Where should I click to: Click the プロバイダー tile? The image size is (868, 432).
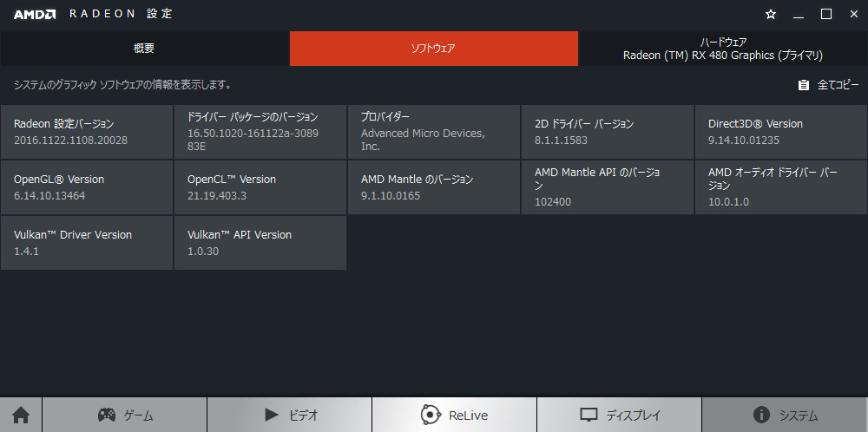click(x=434, y=132)
